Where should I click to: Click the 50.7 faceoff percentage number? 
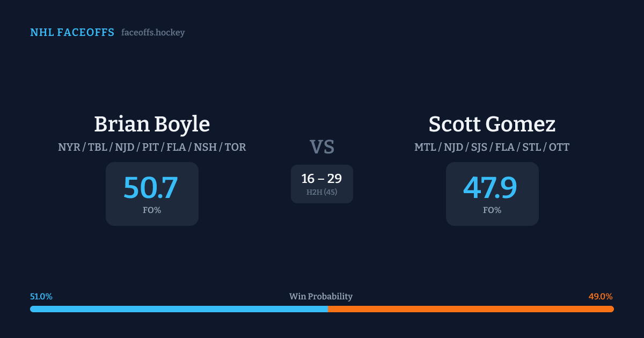click(x=151, y=187)
